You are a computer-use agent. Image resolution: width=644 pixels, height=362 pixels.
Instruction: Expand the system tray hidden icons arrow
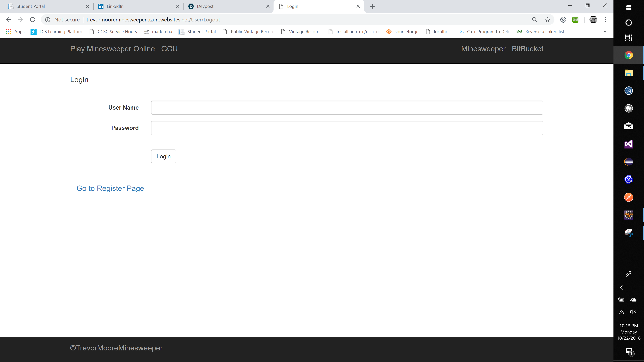pyautogui.click(x=622, y=288)
